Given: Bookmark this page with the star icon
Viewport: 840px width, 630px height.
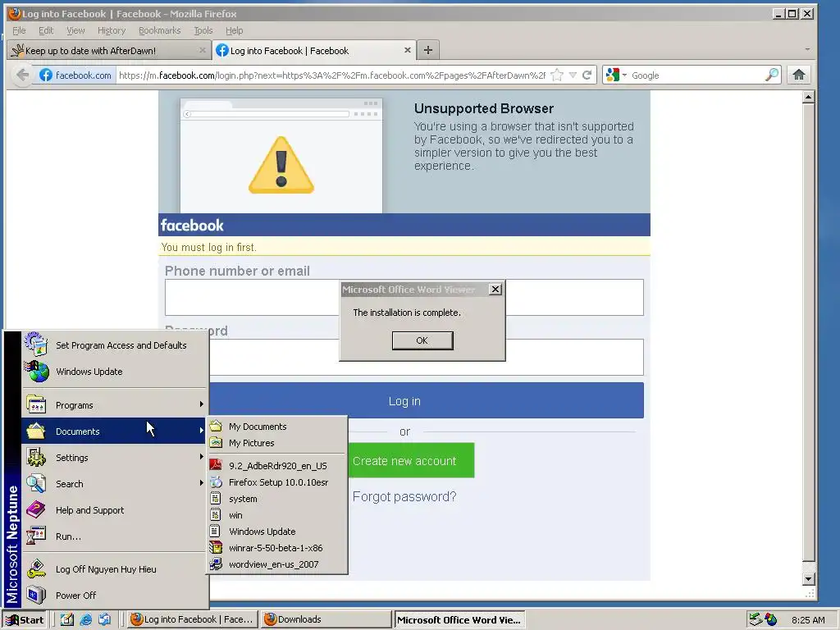Looking at the screenshot, I should tap(557, 75).
